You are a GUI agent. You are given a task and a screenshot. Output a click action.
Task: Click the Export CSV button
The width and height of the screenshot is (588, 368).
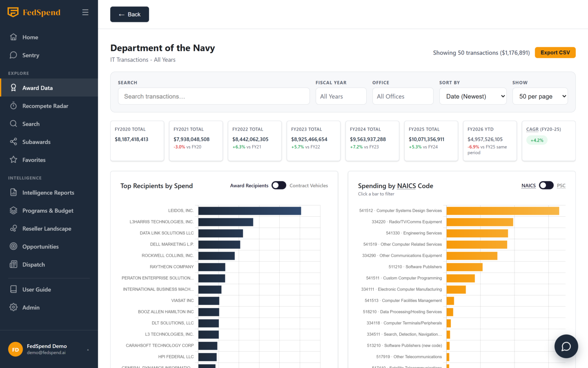(555, 53)
